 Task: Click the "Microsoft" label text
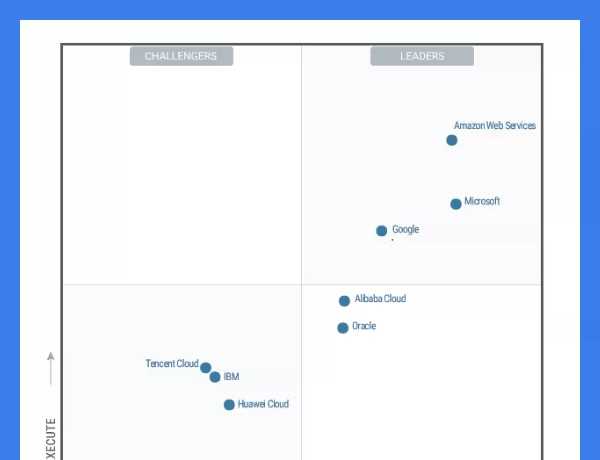coord(482,201)
